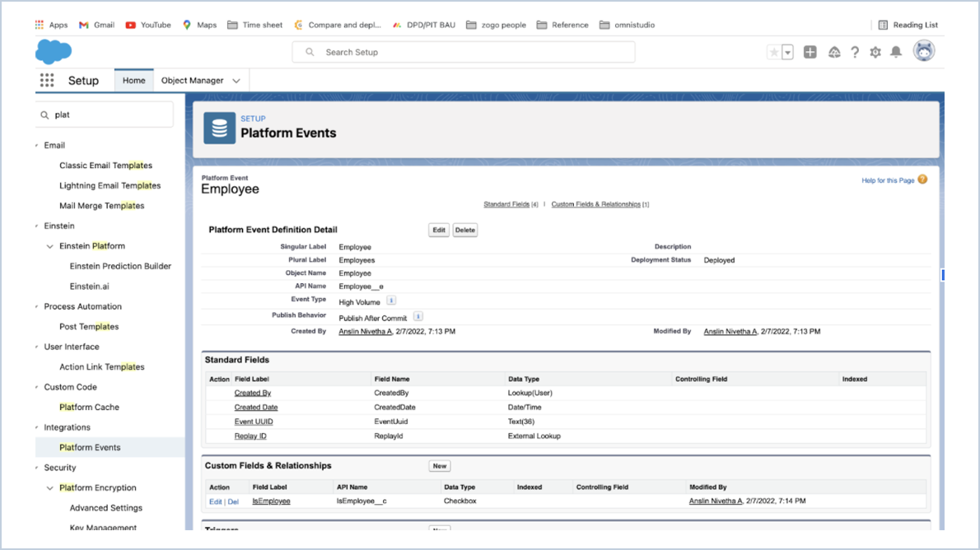The image size is (980, 550).
Task: Click inside the Setup quick find search box
Action: (103, 114)
